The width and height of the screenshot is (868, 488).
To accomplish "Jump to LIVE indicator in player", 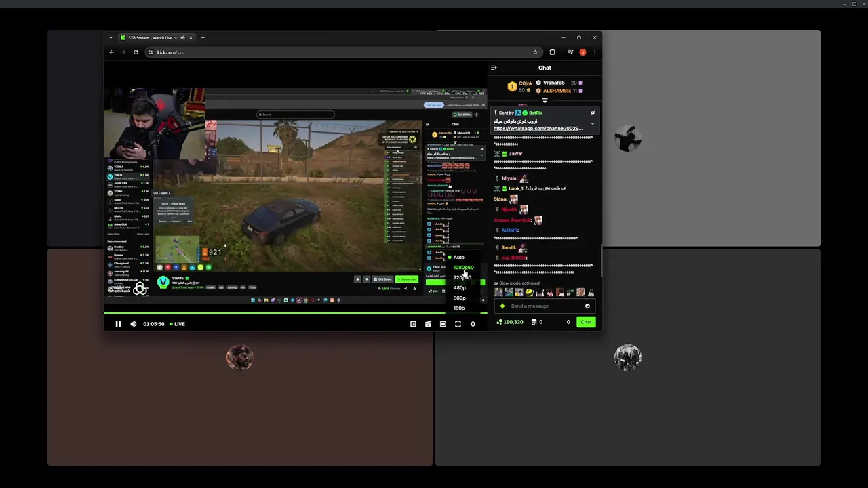I will pos(177,324).
